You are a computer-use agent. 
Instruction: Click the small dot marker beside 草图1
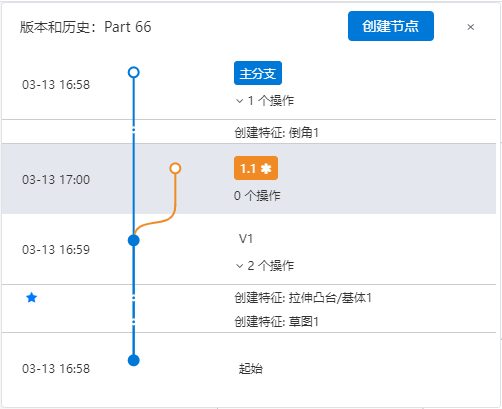[x=134, y=322]
